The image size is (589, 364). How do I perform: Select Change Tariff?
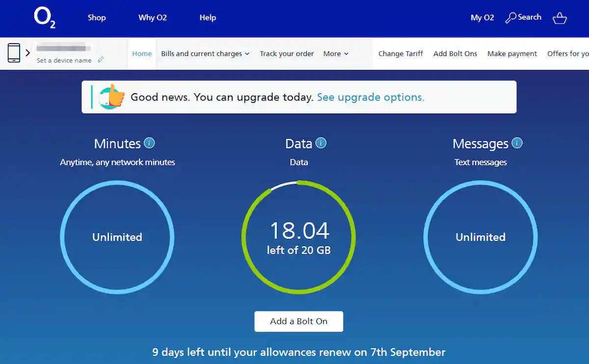(x=401, y=53)
